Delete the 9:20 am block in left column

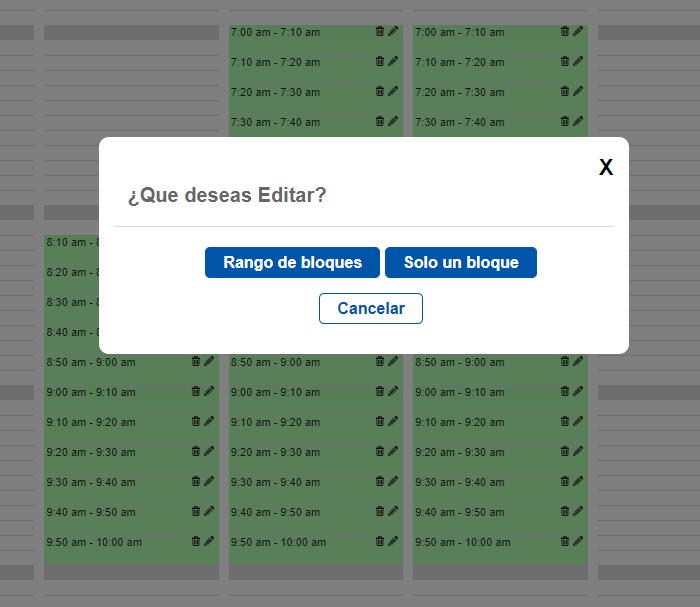(x=196, y=451)
